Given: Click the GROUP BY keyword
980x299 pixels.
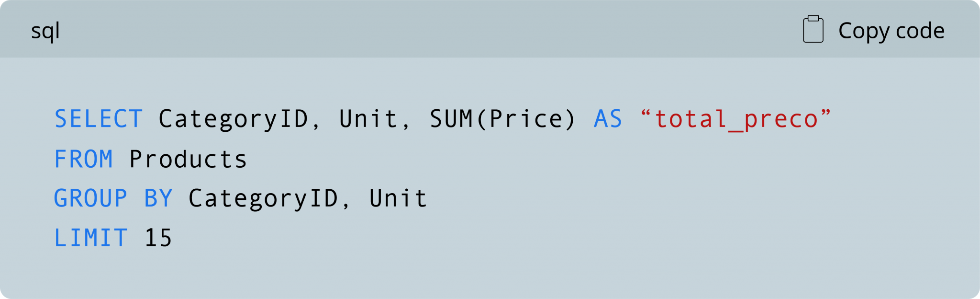Looking at the screenshot, I should (113, 197).
